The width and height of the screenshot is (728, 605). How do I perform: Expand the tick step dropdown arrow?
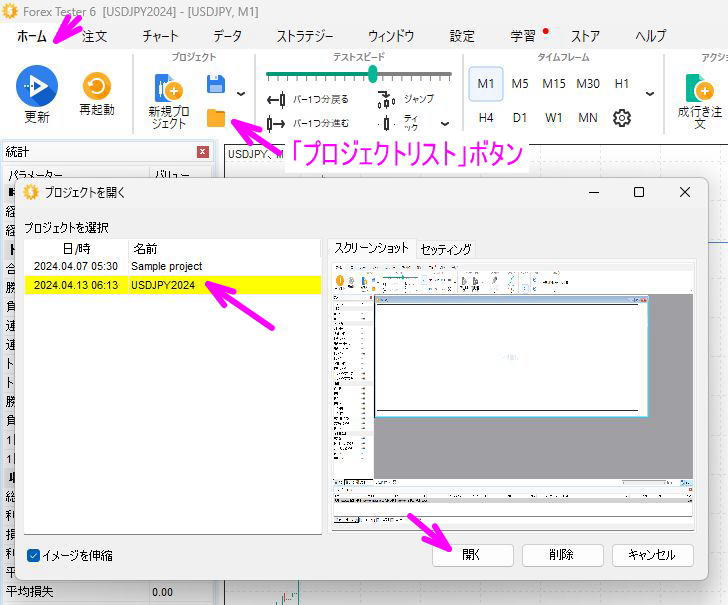(445, 124)
